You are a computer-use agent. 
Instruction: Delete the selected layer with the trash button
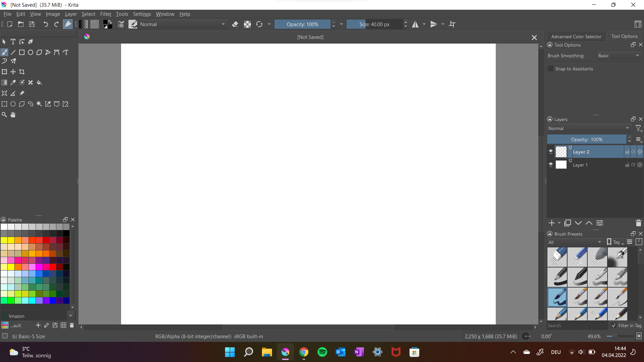pyautogui.click(x=638, y=223)
